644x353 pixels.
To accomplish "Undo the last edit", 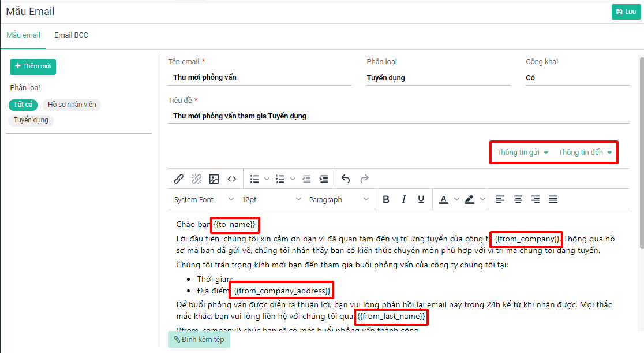I will pyautogui.click(x=346, y=179).
